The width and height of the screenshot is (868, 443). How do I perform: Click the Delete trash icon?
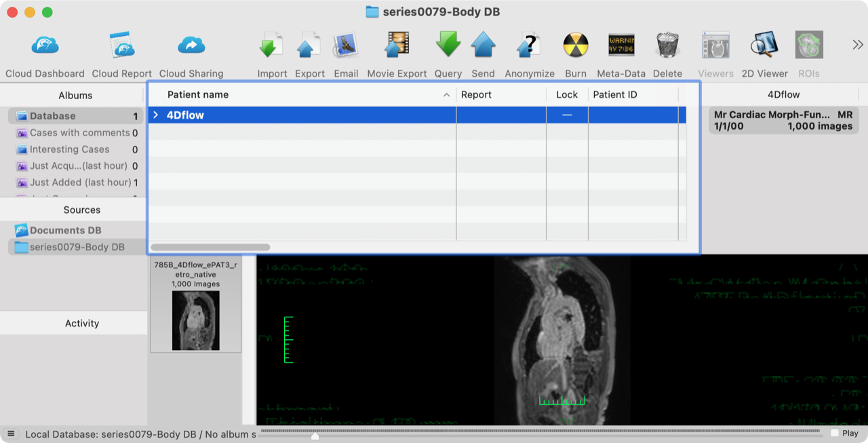tap(667, 46)
